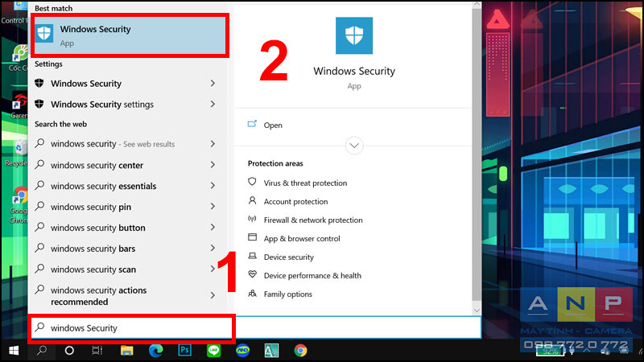The image size is (644, 362).
Task: Select 'windows security pin' suggestion
Action: coord(91,207)
